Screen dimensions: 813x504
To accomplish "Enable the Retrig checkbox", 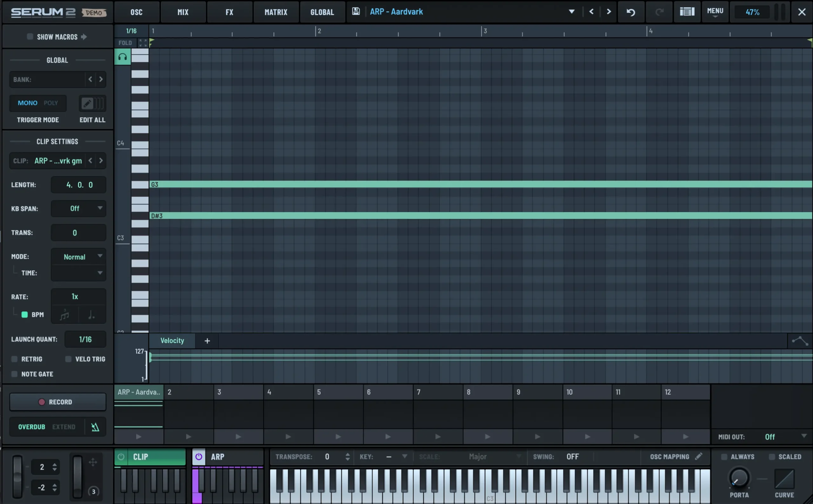I will tap(14, 359).
